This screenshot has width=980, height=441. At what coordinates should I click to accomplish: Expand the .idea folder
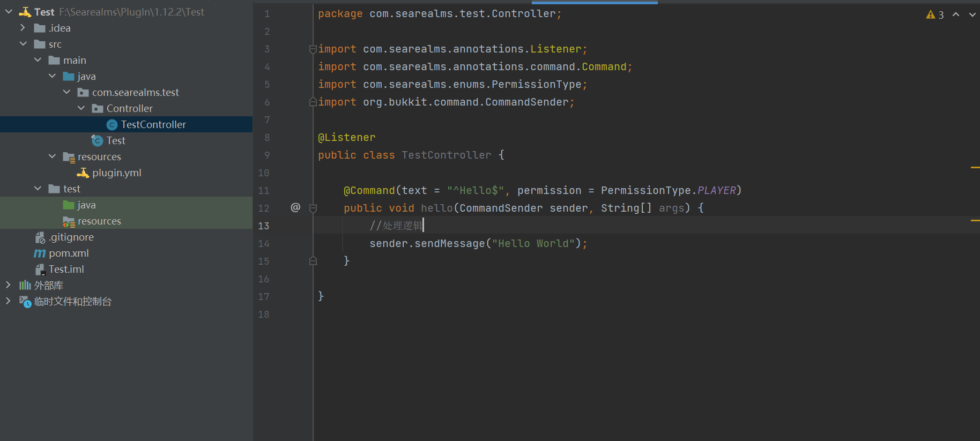coord(23,28)
